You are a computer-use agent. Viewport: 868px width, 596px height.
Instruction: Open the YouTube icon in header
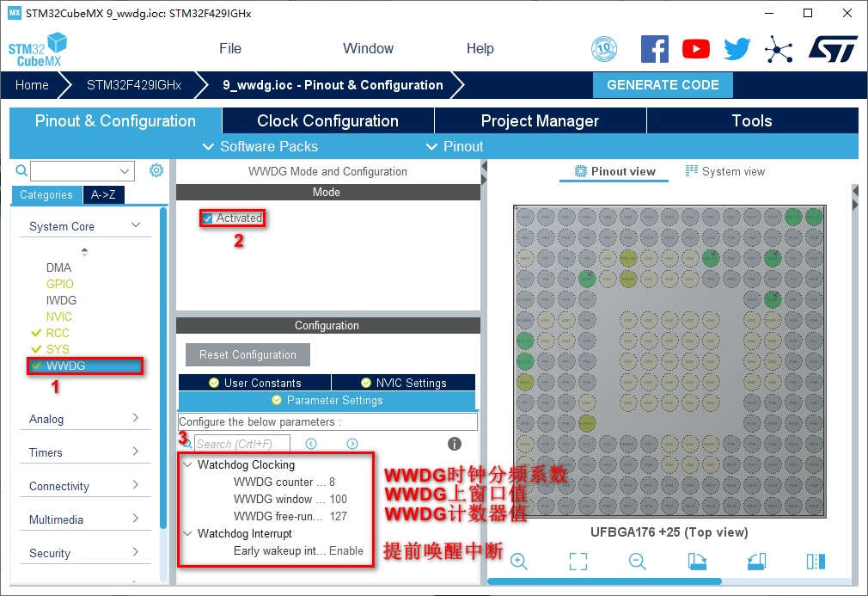click(x=696, y=49)
